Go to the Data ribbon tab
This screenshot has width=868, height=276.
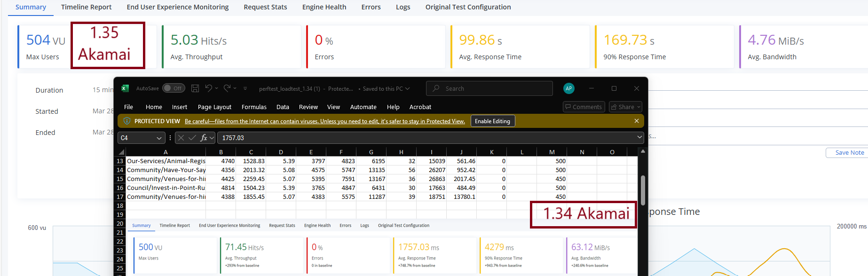tap(283, 107)
